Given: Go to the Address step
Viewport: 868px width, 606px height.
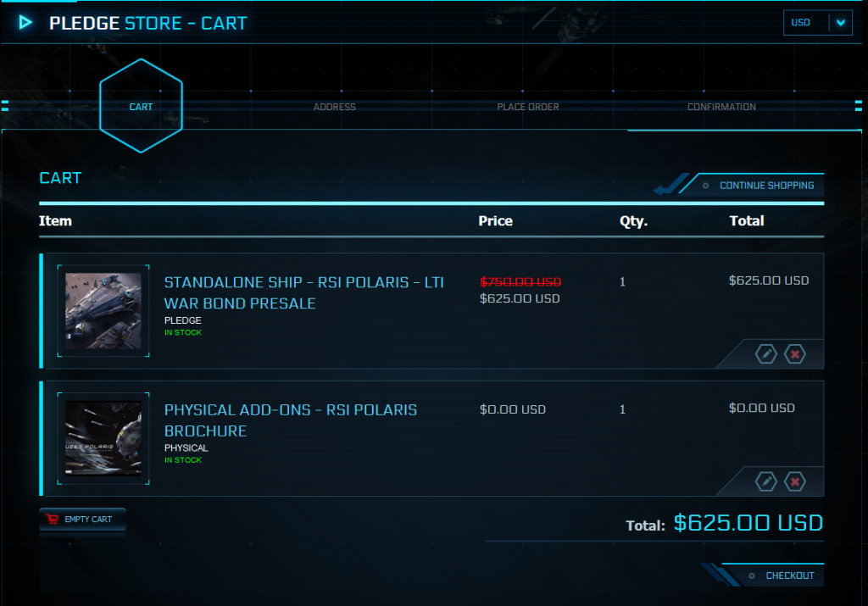Looking at the screenshot, I should point(334,107).
